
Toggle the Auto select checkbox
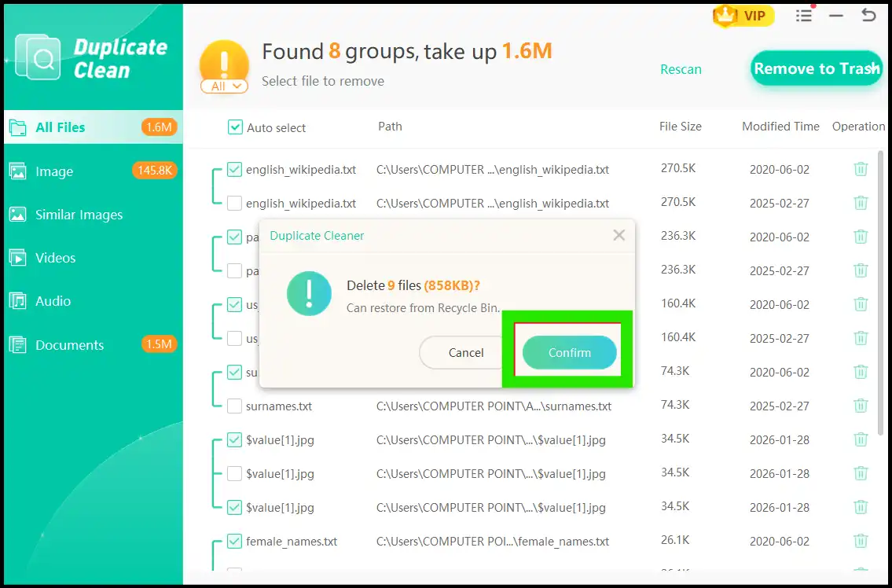coord(233,127)
